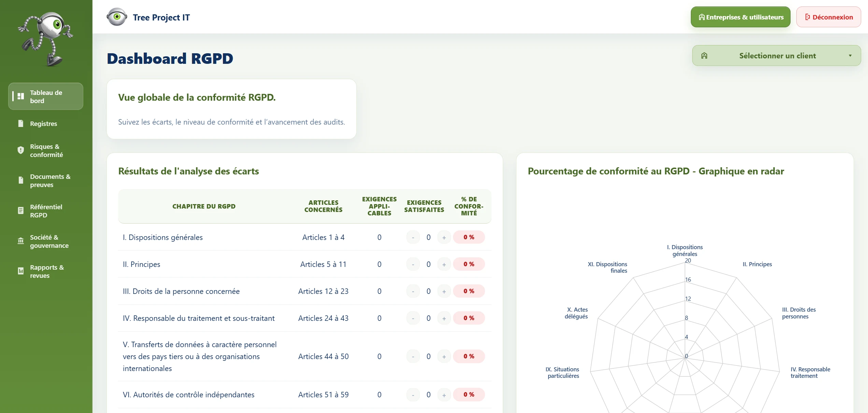Screen dimensions: 868x413
Task: Click the Risques & conformité shield icon
Action: pos(21,150)
